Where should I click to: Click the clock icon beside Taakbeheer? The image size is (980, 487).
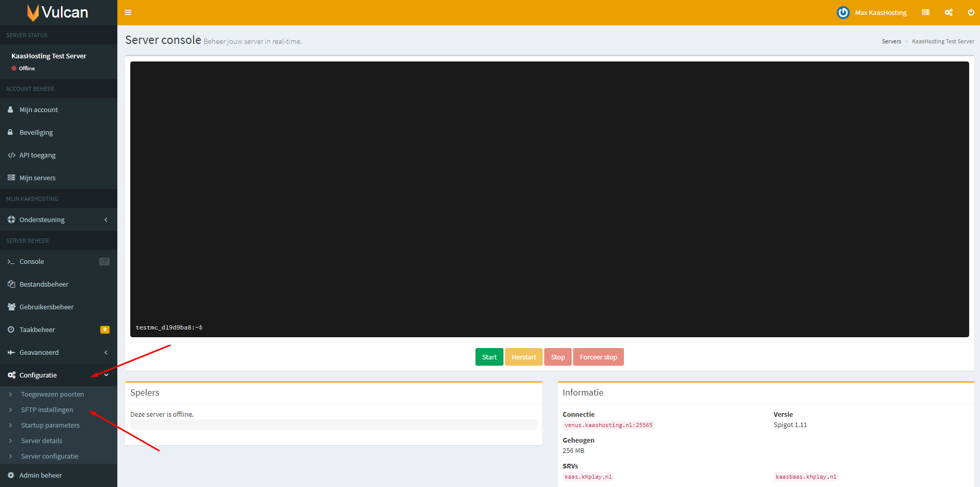coord(11,329)
